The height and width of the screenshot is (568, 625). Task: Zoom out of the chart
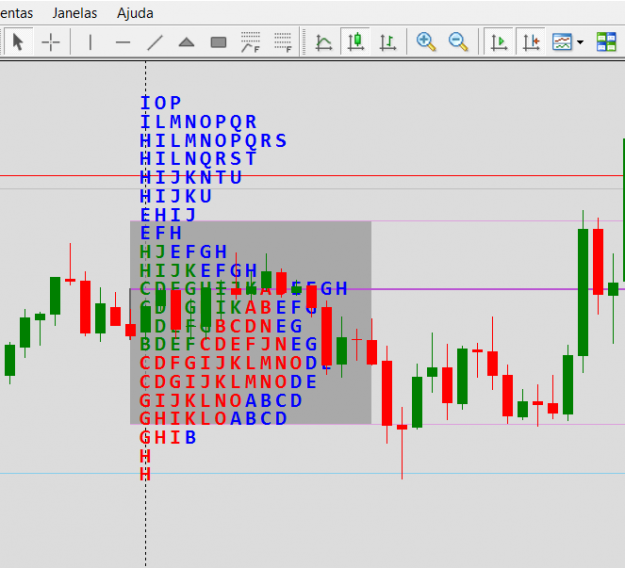tap(458, 42)
